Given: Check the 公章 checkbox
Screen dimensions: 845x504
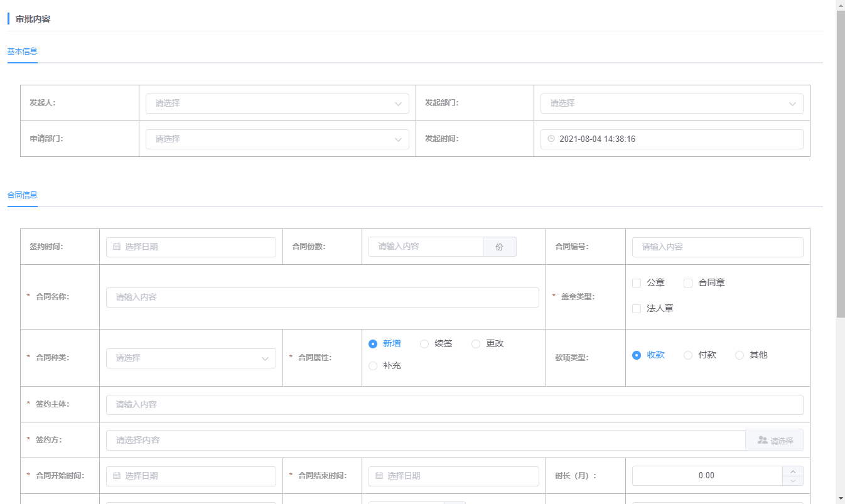Looking at the screenshot, I should 637,283.
